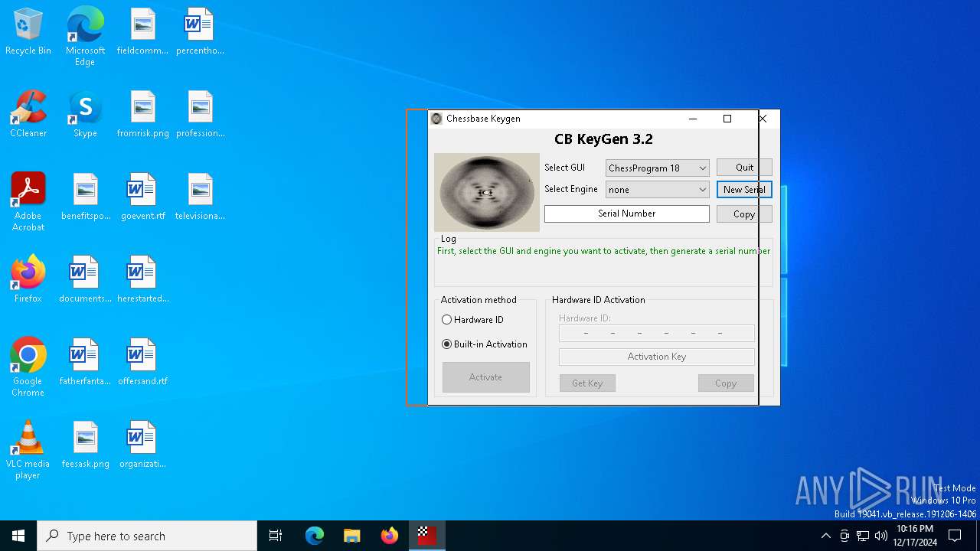Open Task View in taskbar
This screenshot has width=980, height=551.
pos(276,536)
